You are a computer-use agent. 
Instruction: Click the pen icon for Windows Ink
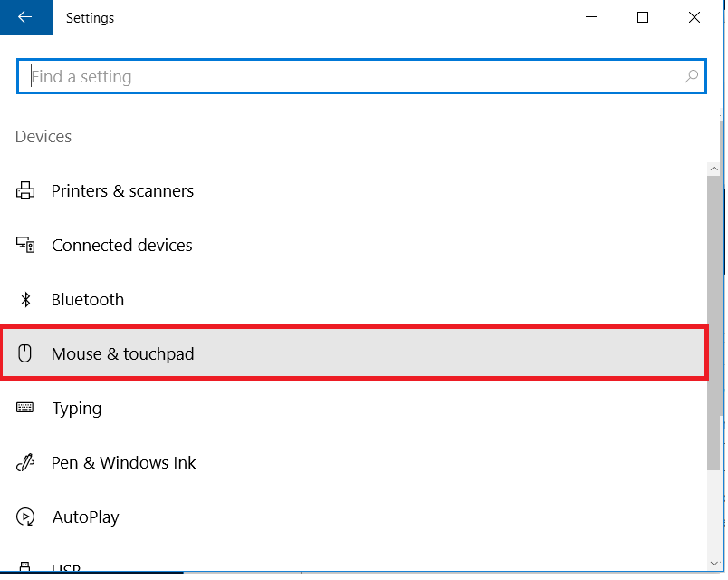point(25,463)
